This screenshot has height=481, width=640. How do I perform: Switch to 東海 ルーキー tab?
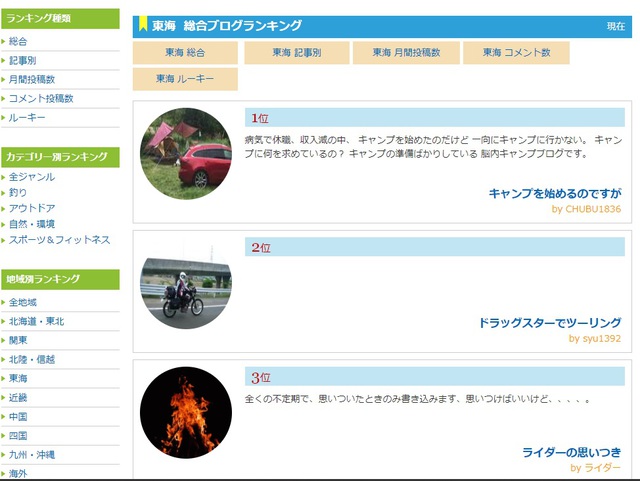pos(185,79)
